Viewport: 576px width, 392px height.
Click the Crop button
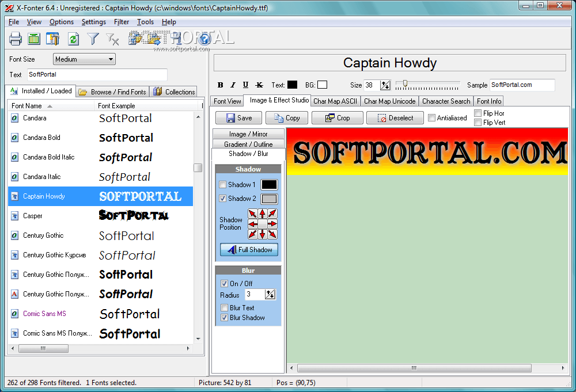(337, 118)
